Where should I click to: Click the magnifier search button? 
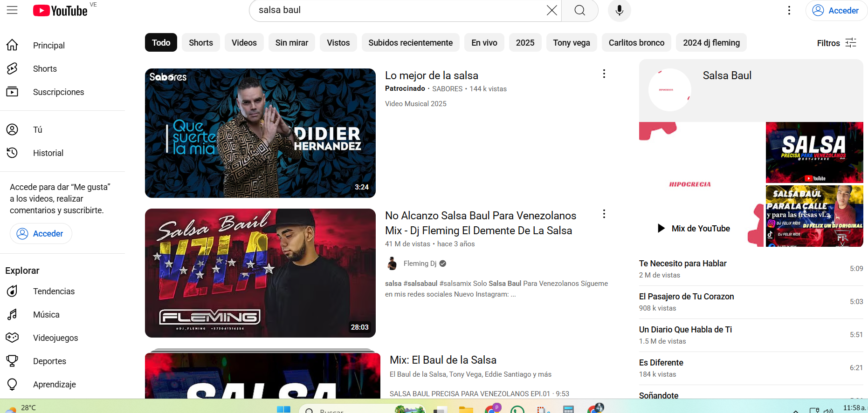tap(579, 10)
